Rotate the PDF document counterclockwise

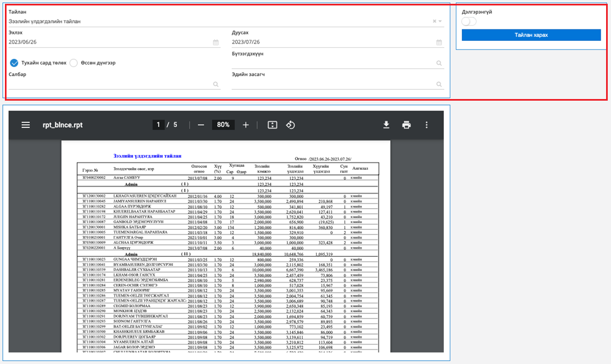pyautogui.click(x=290, y=125)
